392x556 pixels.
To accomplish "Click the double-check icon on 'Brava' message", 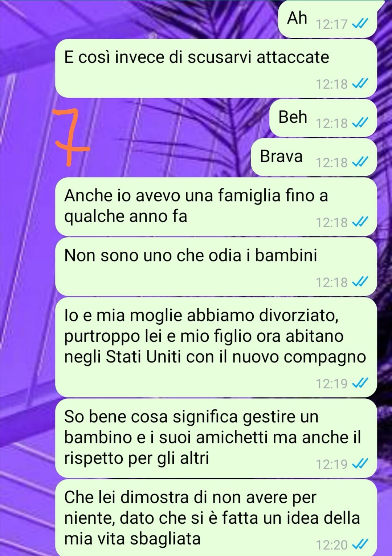I will click(361, 162).
